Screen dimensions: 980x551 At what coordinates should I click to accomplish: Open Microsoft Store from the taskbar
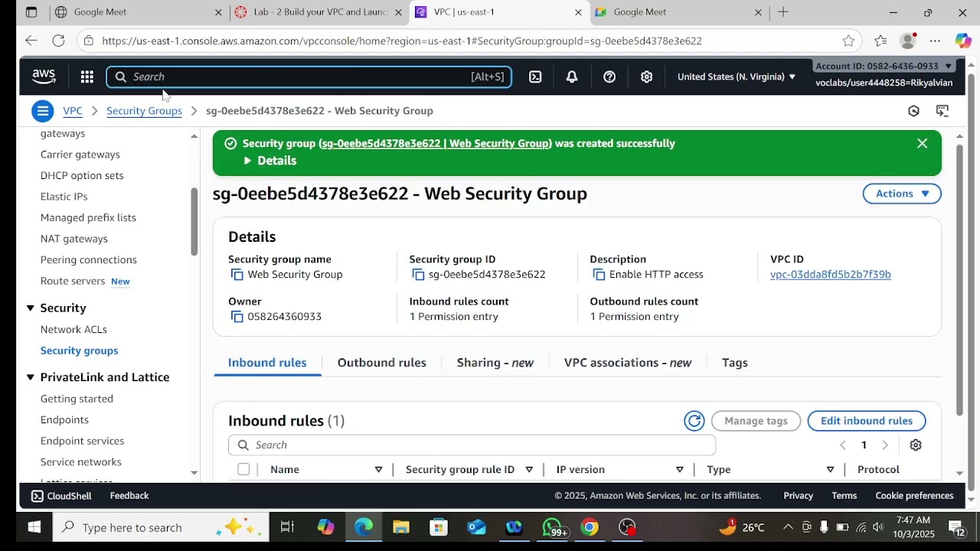pyautogui.click(x=439, y=527)
